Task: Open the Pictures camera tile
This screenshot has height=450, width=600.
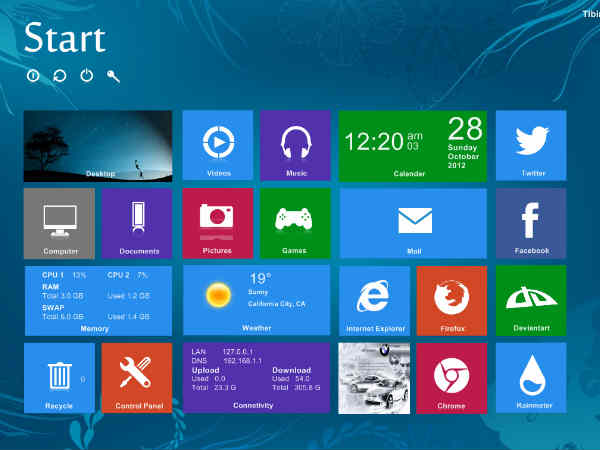Action: pyautogui.click(x=218, y=223)
